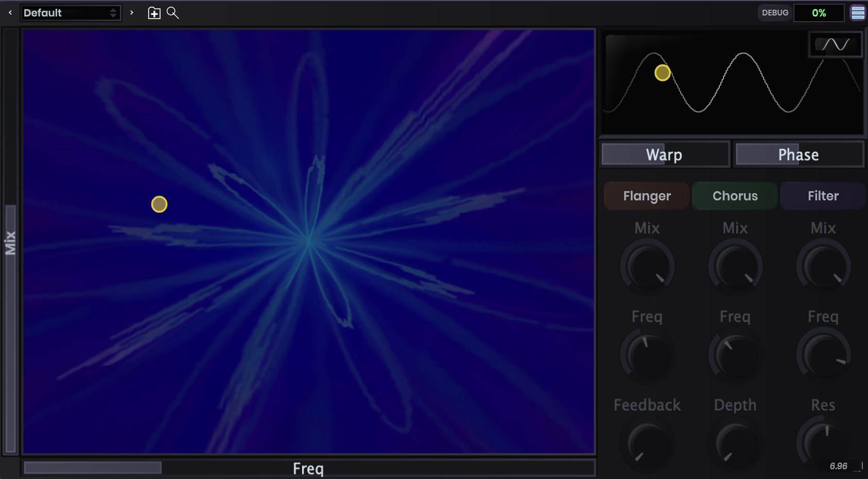The image size is (868, 479).
Task: Click the Filter Res knob
Action: [823, 444]
